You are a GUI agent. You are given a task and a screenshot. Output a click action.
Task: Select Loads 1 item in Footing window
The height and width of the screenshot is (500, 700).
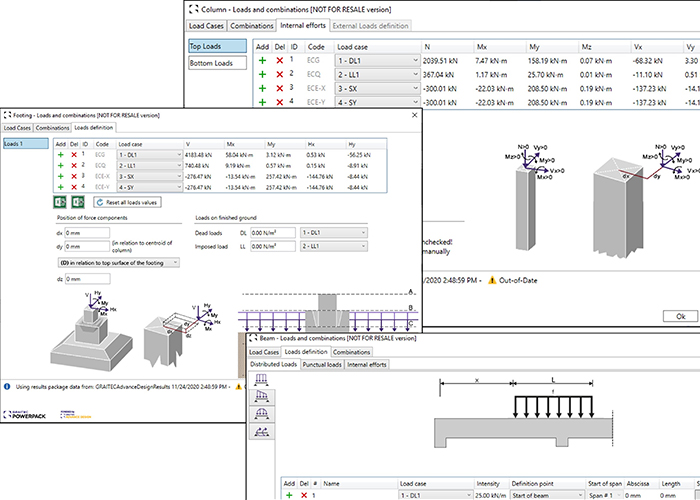[x=26, y=144]
